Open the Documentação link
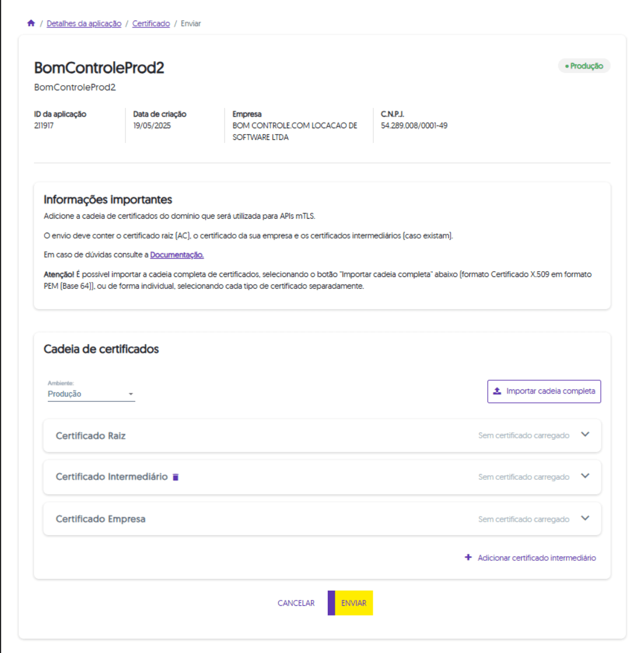Viewport: 644px width, 653px height. point(177,255)
